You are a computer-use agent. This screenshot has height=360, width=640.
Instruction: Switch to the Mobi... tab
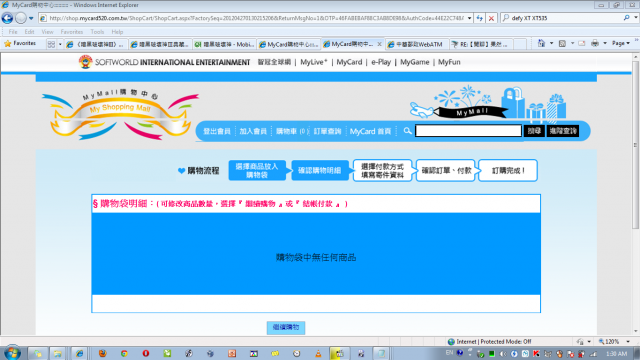click(x=224, y=44)
